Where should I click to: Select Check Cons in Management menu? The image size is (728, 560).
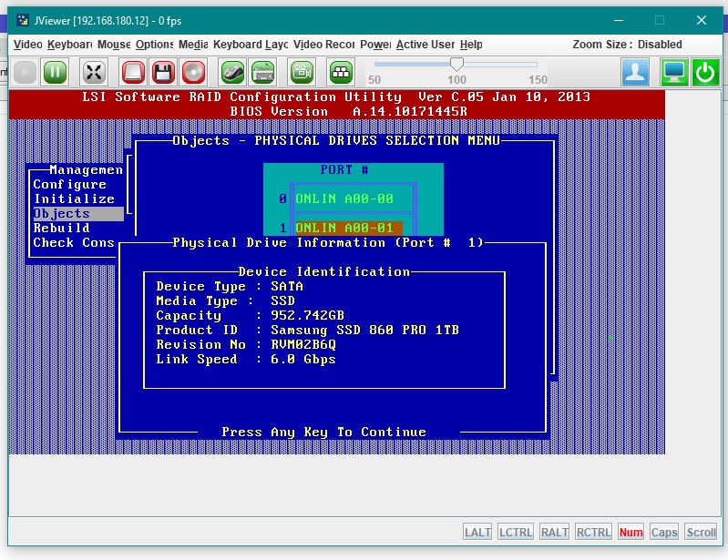click(74, 242)
